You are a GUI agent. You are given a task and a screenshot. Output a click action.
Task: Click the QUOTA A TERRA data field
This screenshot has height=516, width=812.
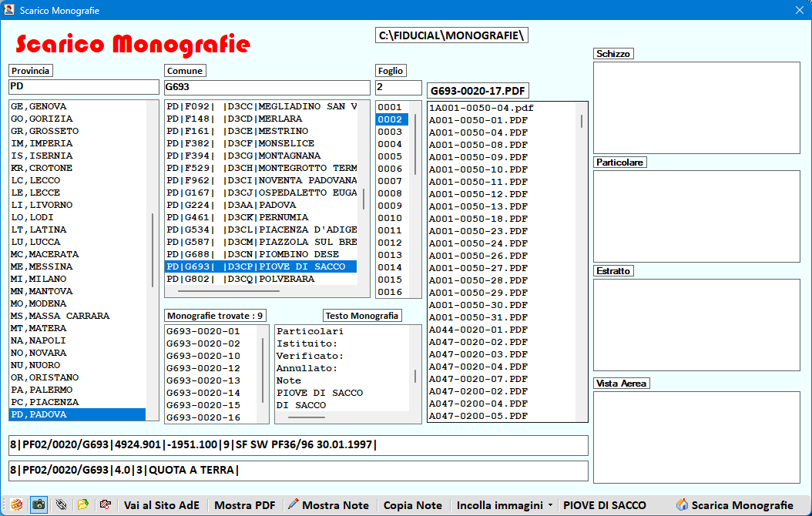pyautogui.click(x=298, y=471)
